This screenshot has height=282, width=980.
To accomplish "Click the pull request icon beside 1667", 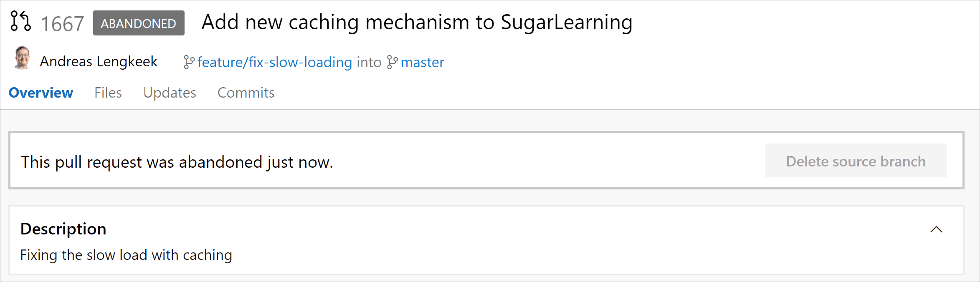I will pos(20,21).
